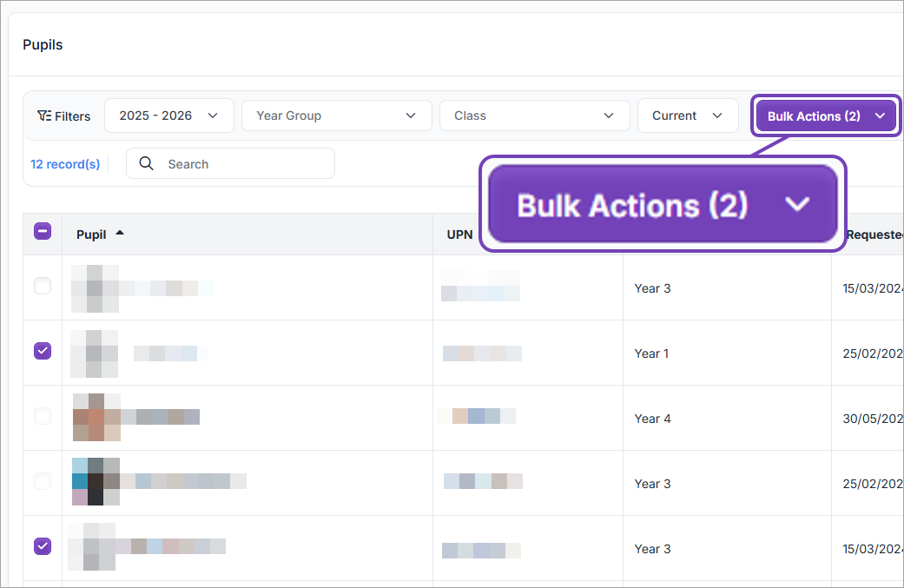Tick the checkbox for the Year 4 pupil
Viewport: 904px width, 588px height.
coord(42,416)
